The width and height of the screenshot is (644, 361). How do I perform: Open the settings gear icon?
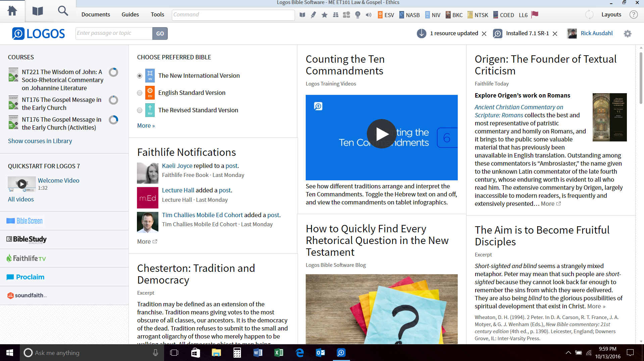click(x=628, y=34)
